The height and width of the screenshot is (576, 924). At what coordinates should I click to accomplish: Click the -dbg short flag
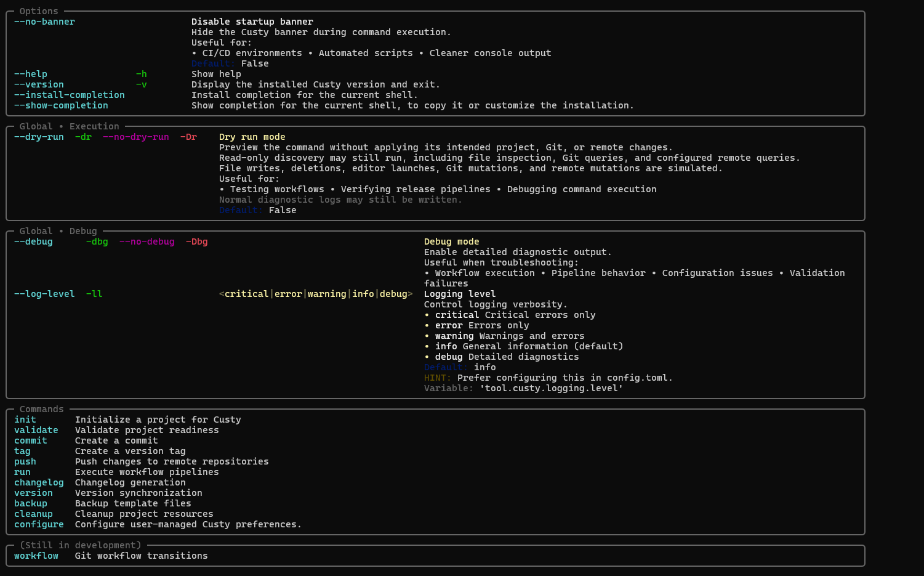click(97, 241)
